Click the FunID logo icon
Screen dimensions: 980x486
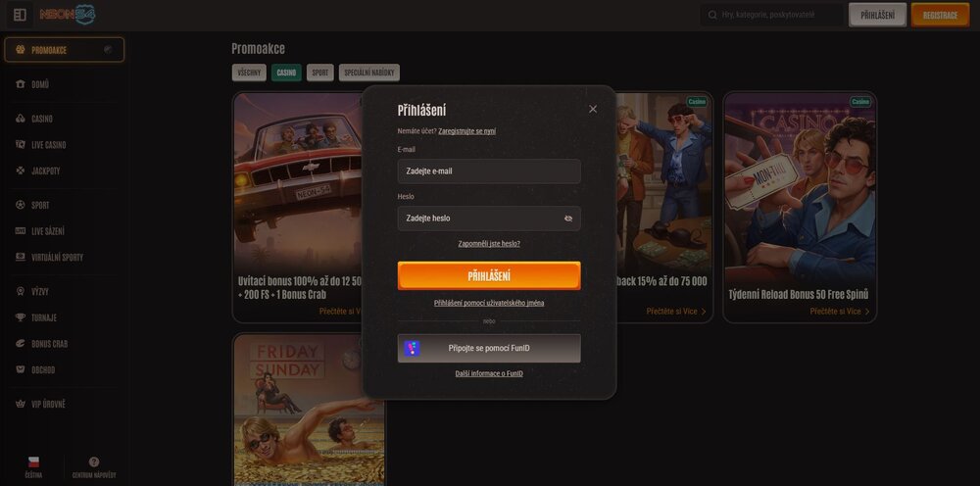click(x=413, y=348)
